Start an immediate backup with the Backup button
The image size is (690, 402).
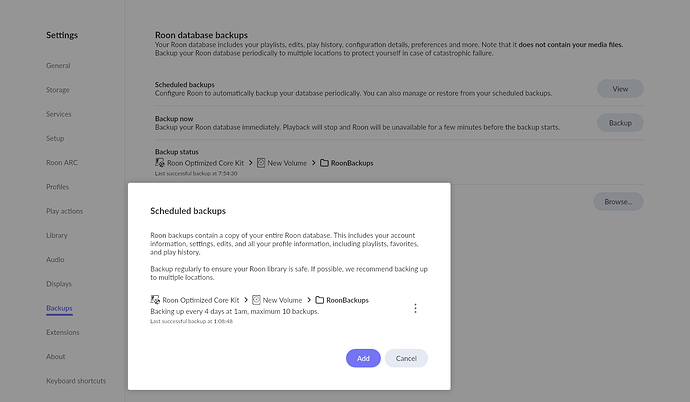tap(620, 122)
